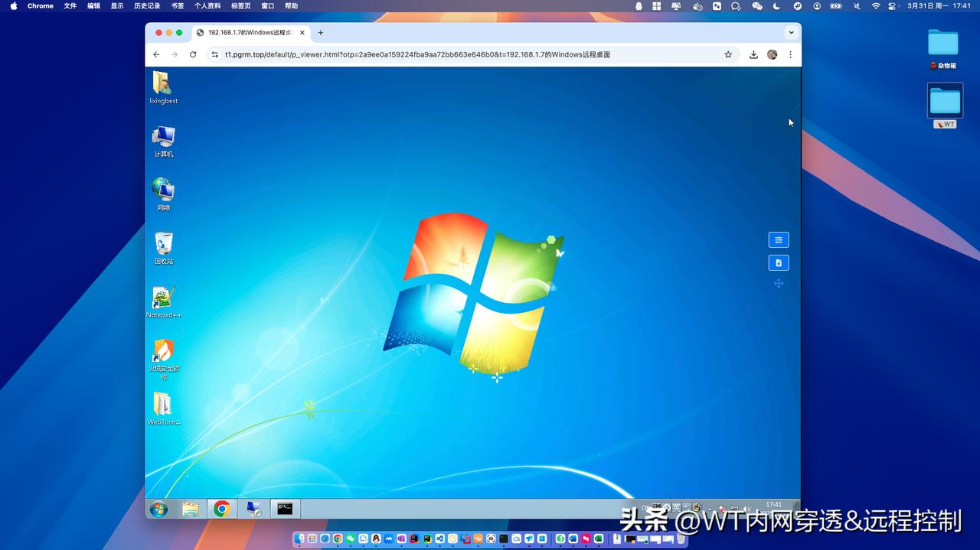Open Finder in the macOS Dock

pyautogui.click(x=299, y=539)
